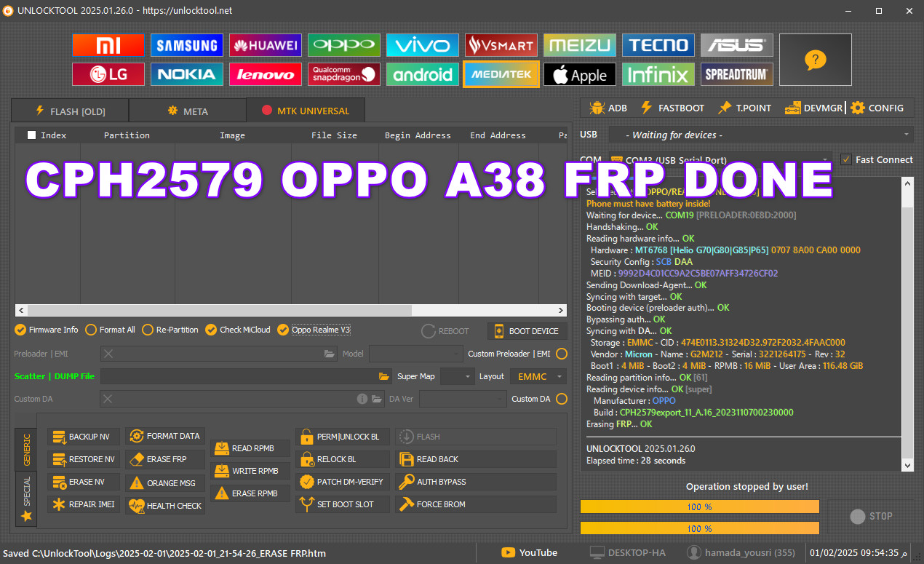Enable the Custom DA toggle
This screenshot has width=924, height=564.
[562, 399]
